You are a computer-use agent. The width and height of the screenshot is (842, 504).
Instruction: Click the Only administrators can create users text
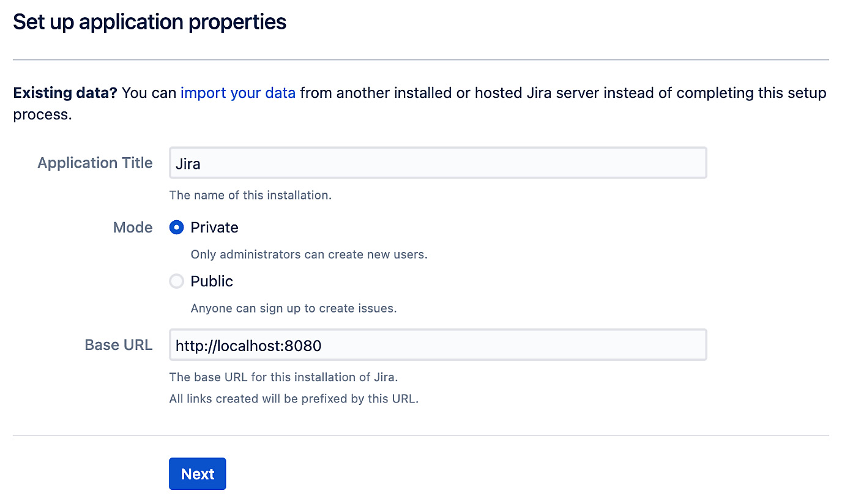(x=308, y=254)
